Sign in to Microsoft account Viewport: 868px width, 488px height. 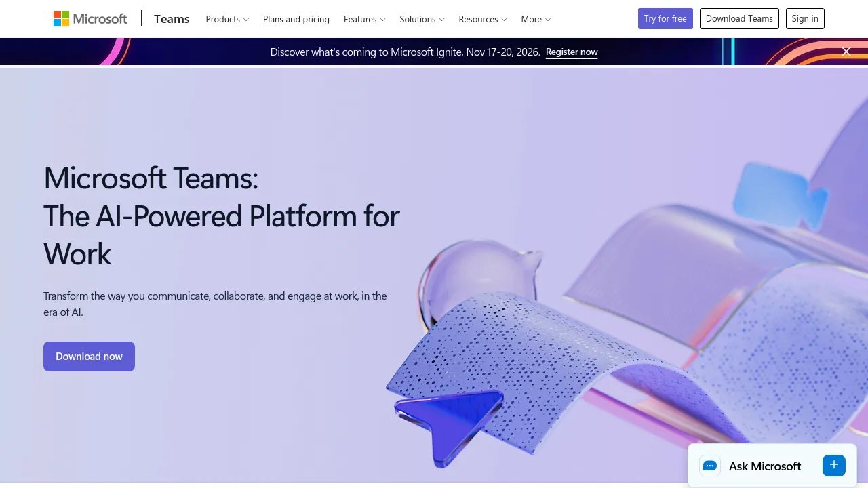(x=805, y=19)
